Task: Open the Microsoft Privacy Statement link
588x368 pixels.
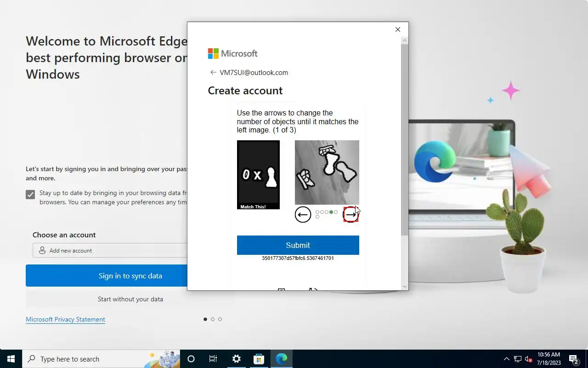Action: pyautogui.click(x=65, y=319)
